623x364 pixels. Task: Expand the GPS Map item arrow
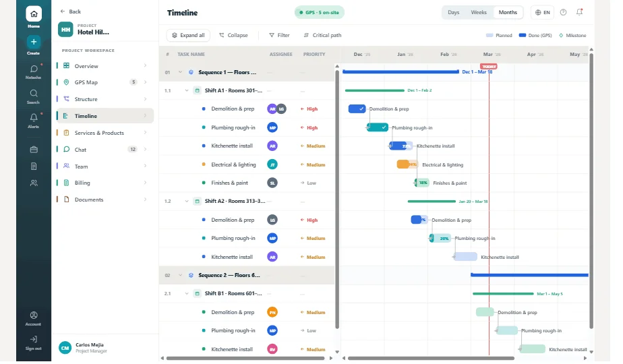click(145, 82)
